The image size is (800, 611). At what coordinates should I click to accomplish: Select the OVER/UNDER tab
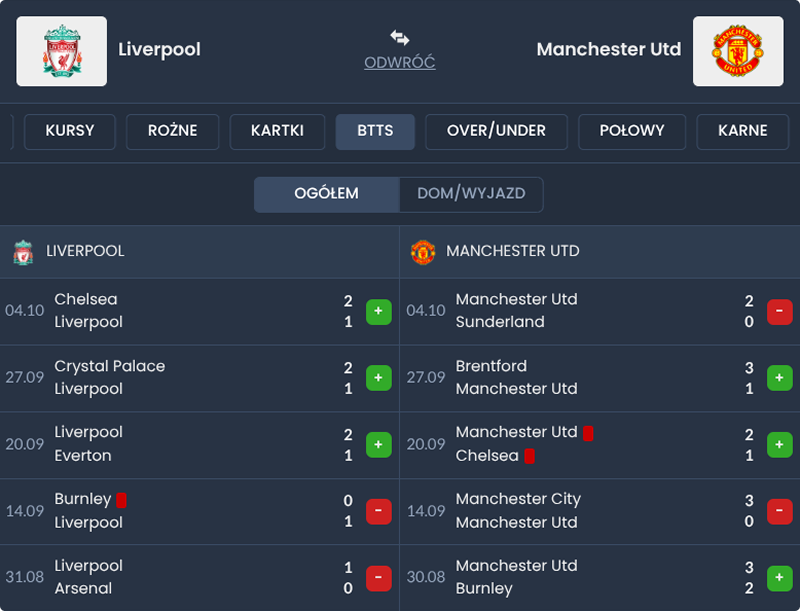(496, 131)
